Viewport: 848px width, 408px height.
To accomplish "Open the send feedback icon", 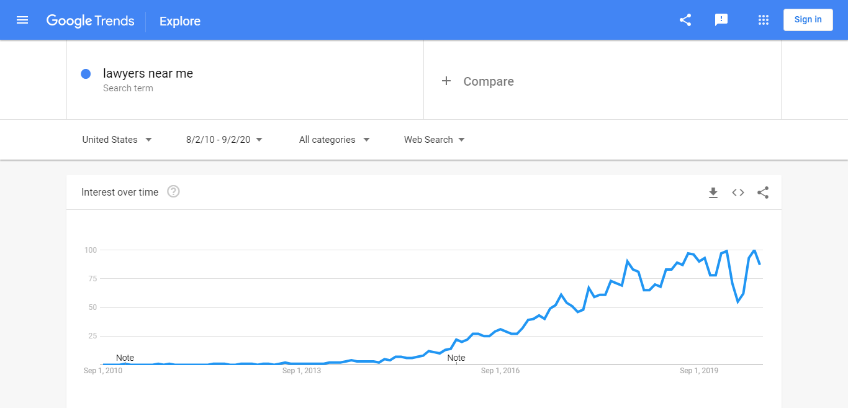I will [721, 20].
